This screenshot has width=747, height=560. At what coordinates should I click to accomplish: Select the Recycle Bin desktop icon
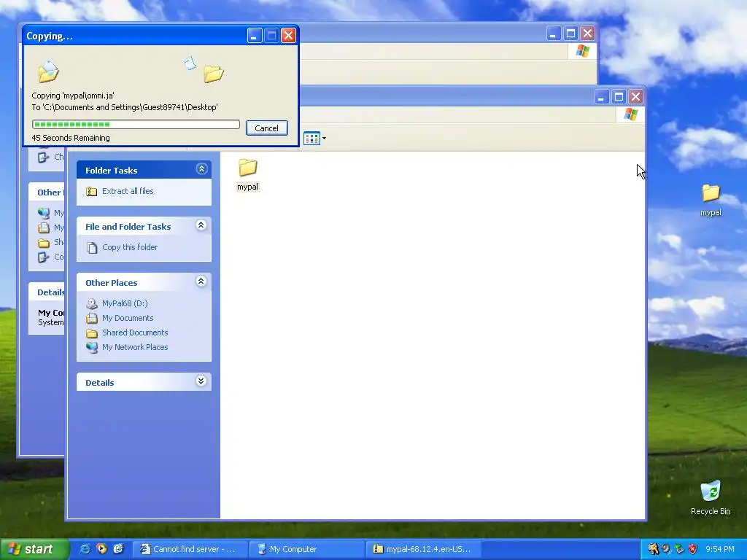pyautogui.click(x=711, y=497)
